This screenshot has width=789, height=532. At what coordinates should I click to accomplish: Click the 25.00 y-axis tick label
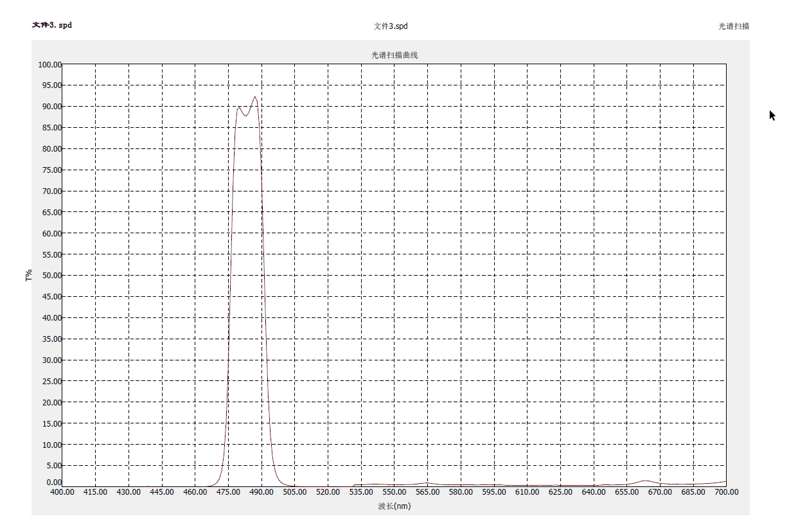tap(51, 382)
